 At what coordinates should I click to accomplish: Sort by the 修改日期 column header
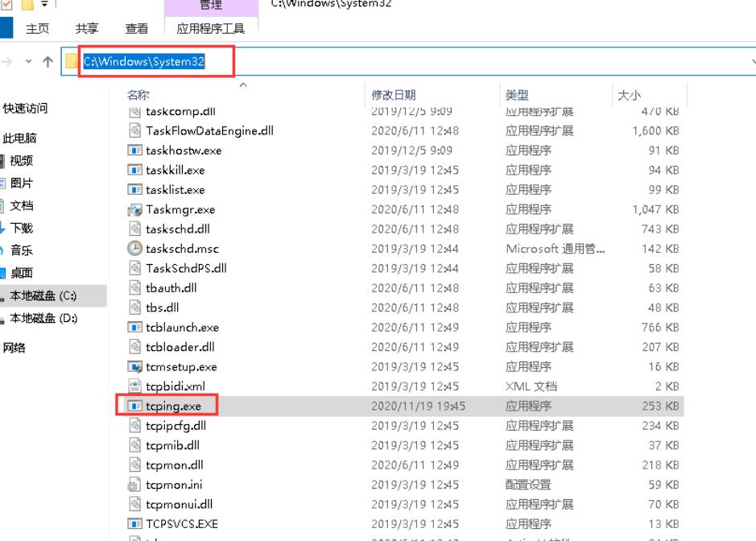coord(394,95)
